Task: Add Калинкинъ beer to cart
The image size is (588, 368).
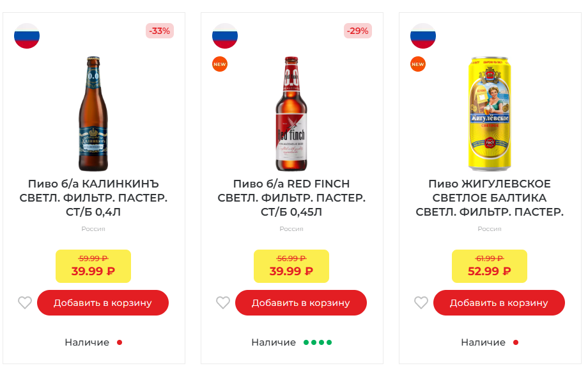Action: tap(103, 303)
